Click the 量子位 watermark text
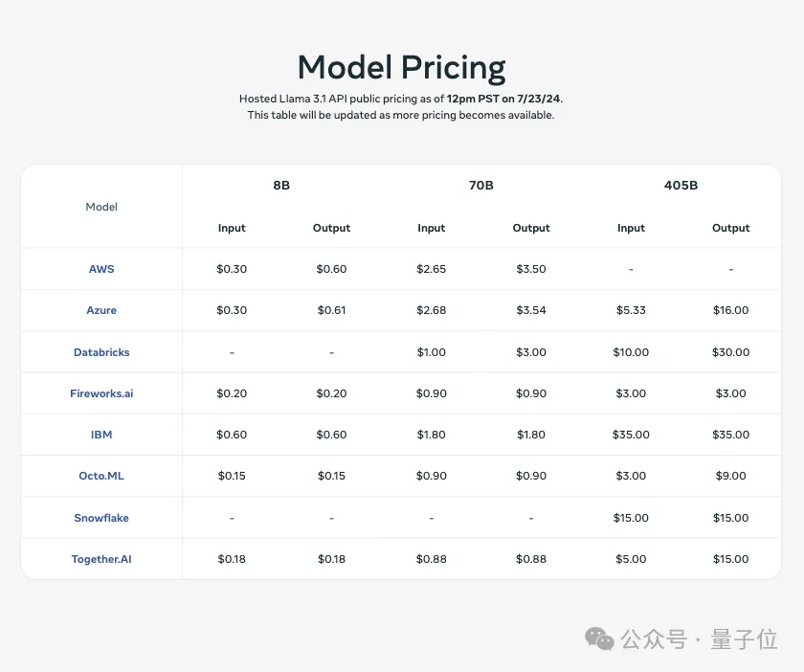This screenshot has width=804, height=672. (x=744, y=639)
